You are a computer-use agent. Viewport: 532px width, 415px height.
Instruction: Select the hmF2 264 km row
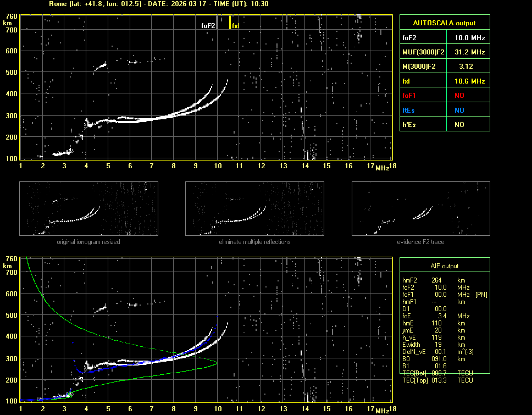point(434,280)
